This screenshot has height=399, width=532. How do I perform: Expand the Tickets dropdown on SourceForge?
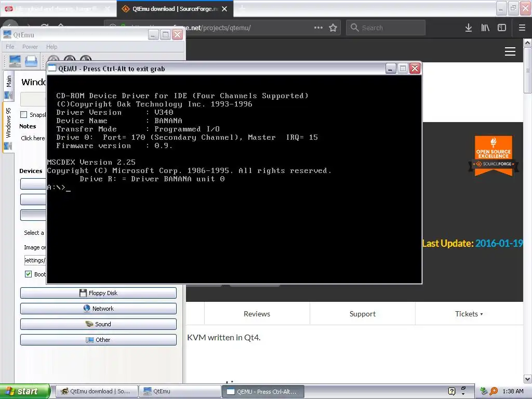pyautogui.click(x=469, y=314)
